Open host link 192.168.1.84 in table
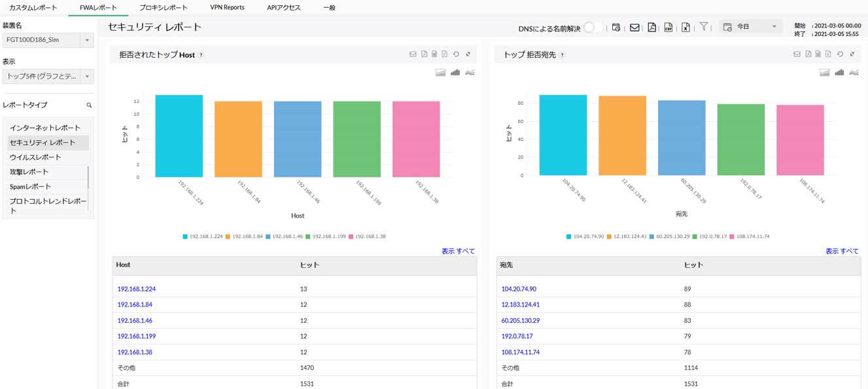868x389 pixels. coord(135,305)
